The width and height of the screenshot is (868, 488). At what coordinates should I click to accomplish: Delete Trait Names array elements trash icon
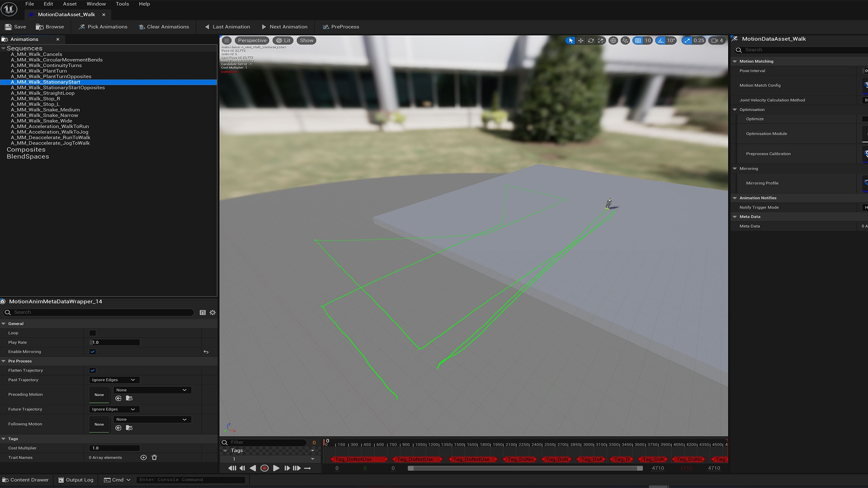coord(154,458)
